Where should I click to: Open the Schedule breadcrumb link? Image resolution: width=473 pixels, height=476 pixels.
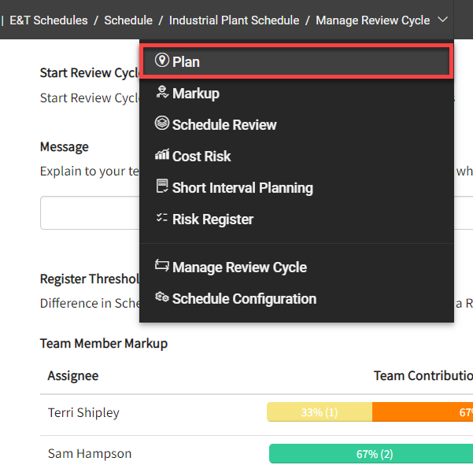coord(128,20)
